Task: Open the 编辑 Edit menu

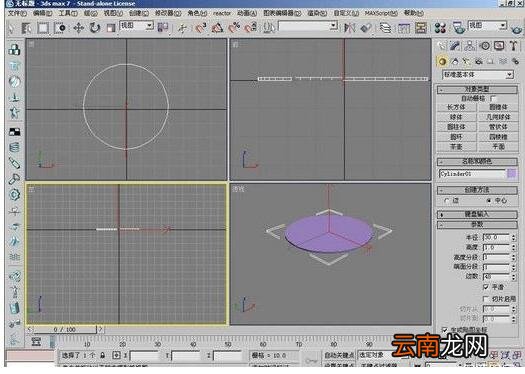Action: pyautogui.click(x=43, y=13)
